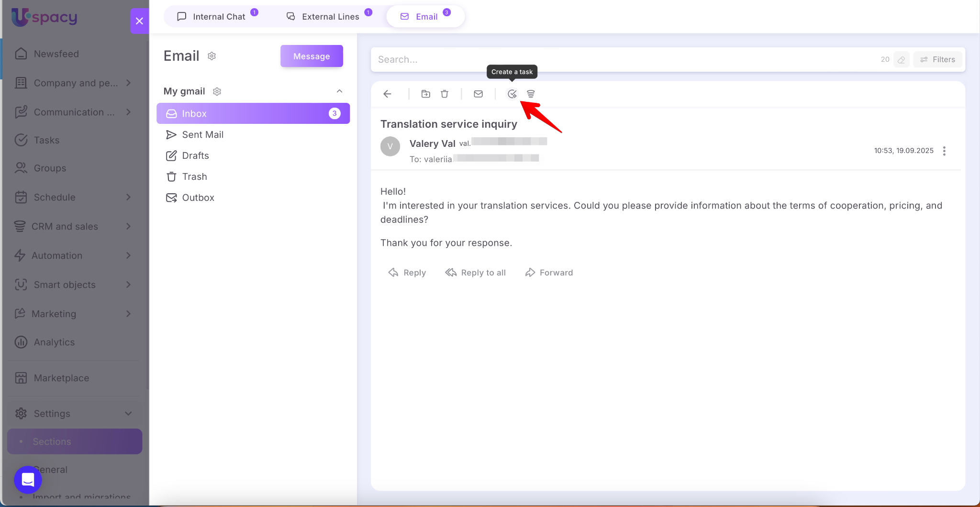Click the stacked layers toolbar icon
The height and width of the screenshot is (507, 980).
(x=531, y=94)
